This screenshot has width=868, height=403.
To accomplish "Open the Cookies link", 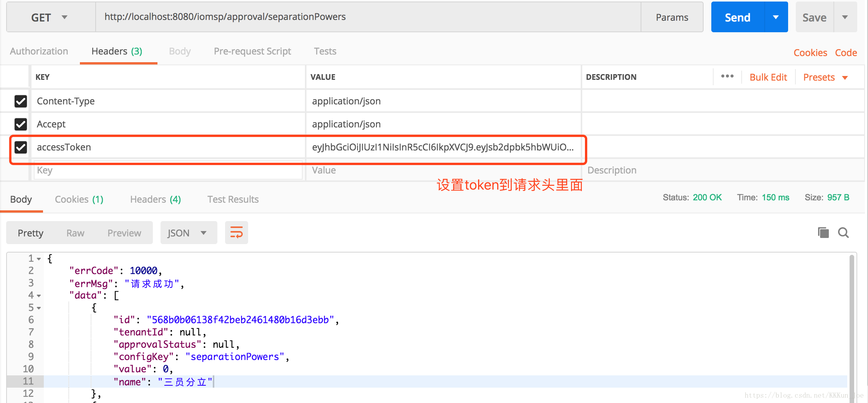I will tap(810, 53).
